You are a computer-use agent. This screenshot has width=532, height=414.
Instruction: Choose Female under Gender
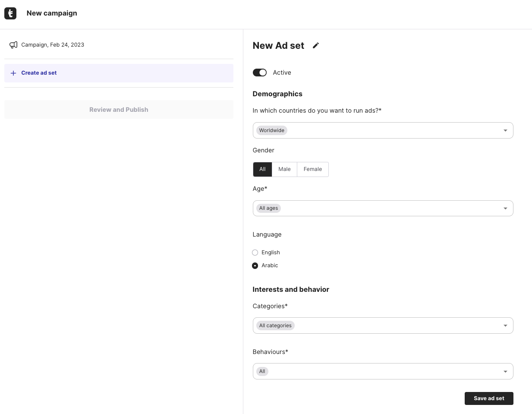coord(313,169)
